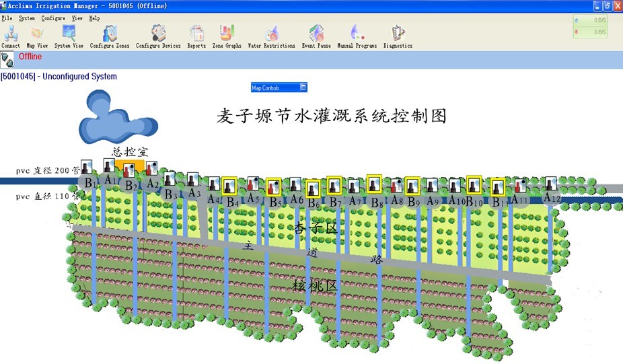
Task: Open Configure Zones tool
Action: click(x=110, y=36)
